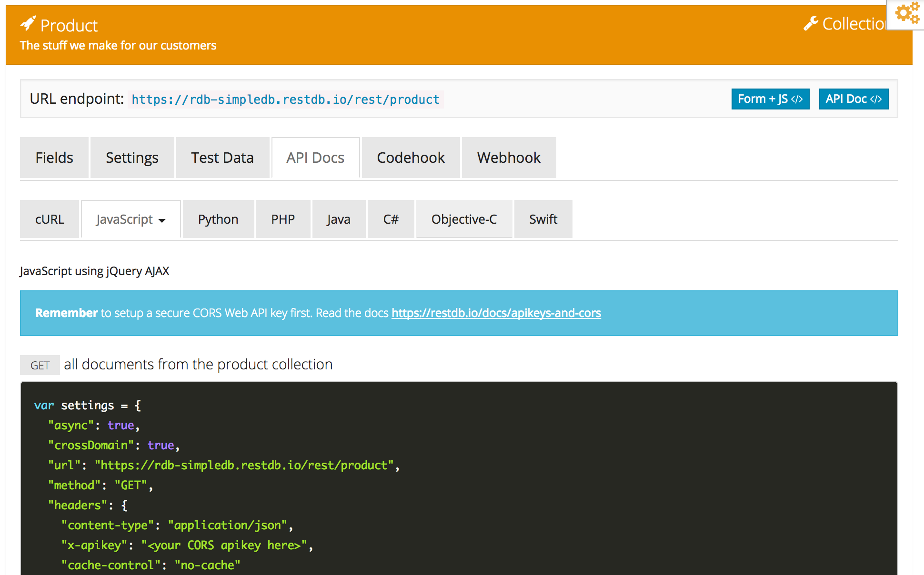This screenshot has height=575, width=924.
Task: Open the Objective-C examples tab
Action: tap(464, 219)
